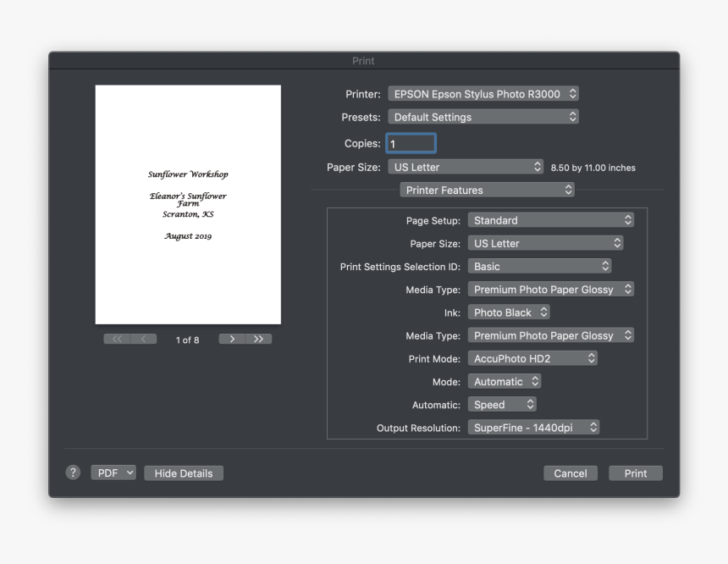Image resolution: width=728 pixels, height=564 pixels.
Task: Expand the Presets dropdown
Action: [x=483, y=117]
